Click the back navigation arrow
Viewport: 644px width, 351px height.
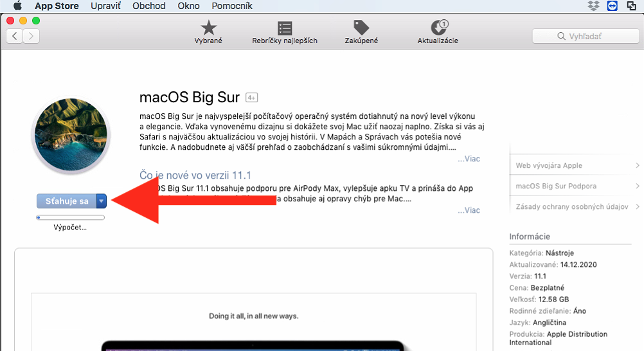click(x=15, y=36)
